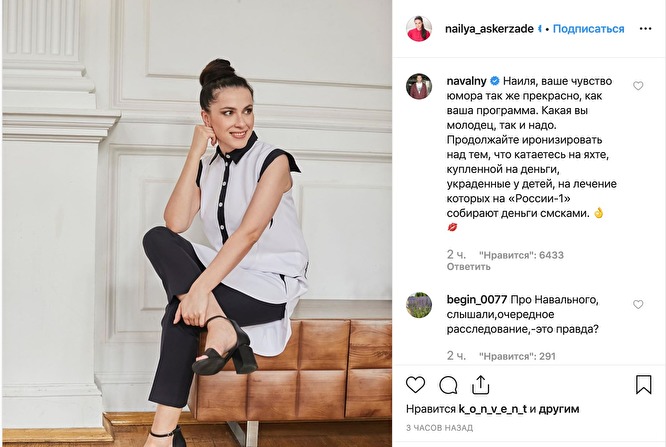Open the post timestamp 3 часов назад
The height and width of the screenshot is (447, 666).
(x=439, y=428)
